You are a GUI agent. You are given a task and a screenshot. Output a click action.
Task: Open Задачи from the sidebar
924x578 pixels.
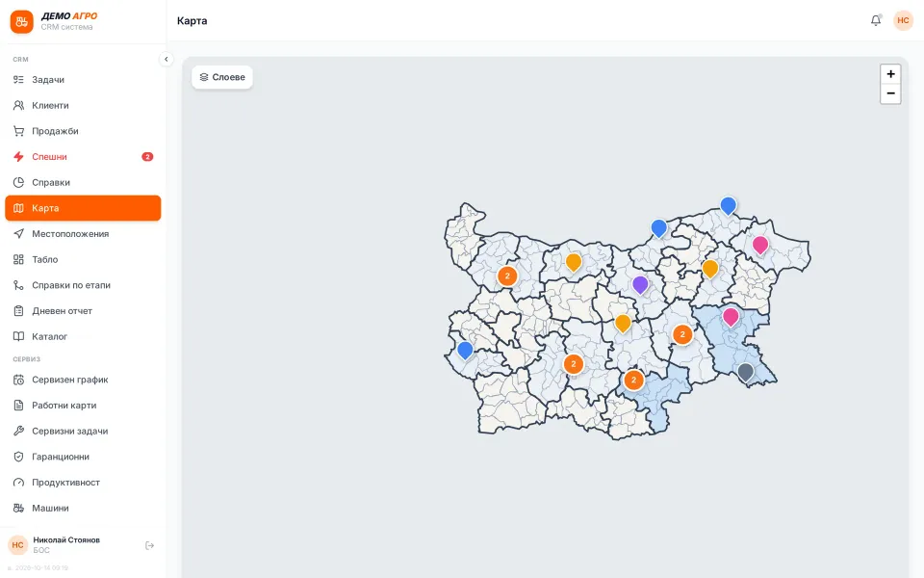pos(83,80)
